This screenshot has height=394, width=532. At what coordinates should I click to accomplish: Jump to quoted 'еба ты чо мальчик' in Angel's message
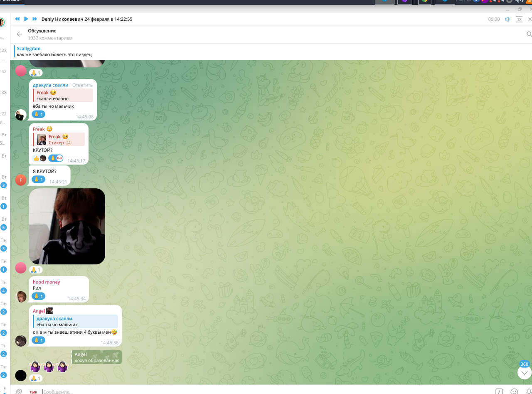pos(76,322)
